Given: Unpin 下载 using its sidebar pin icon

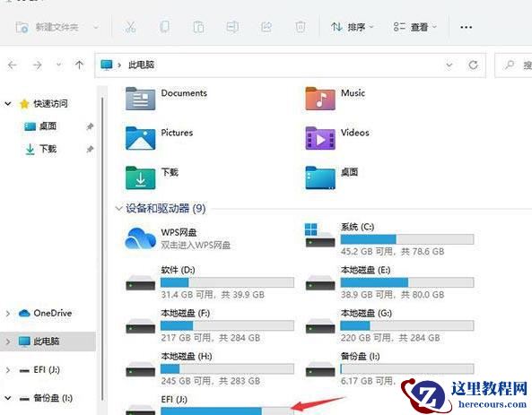Looking at the screenshot, I should pos(90,149).
